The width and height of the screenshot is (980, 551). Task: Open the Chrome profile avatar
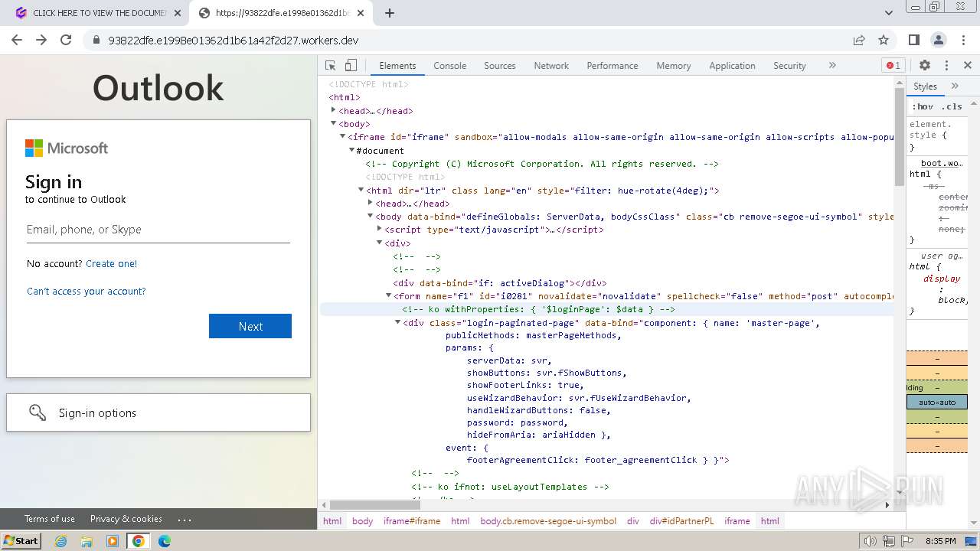click(x=939, y=40)
